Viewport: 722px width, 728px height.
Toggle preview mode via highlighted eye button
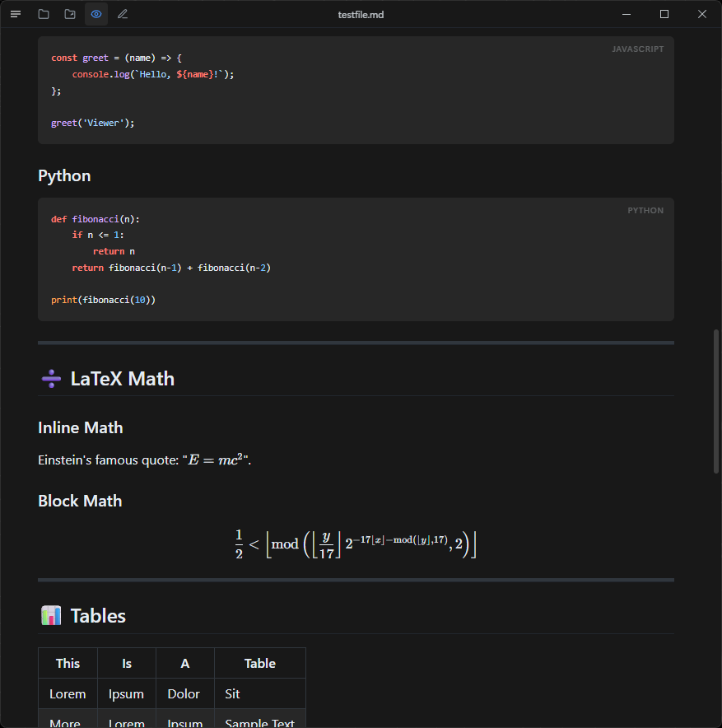coord(96,14)
